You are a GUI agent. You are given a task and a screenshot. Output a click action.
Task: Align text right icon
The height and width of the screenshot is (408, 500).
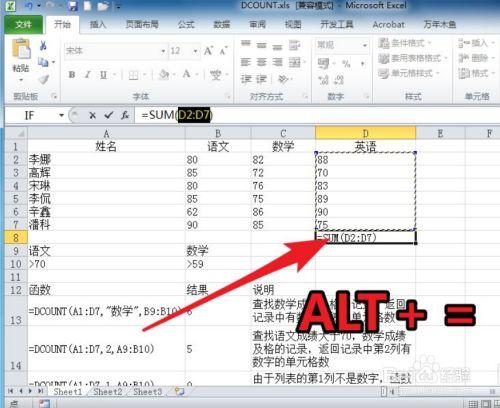(277, 62)
